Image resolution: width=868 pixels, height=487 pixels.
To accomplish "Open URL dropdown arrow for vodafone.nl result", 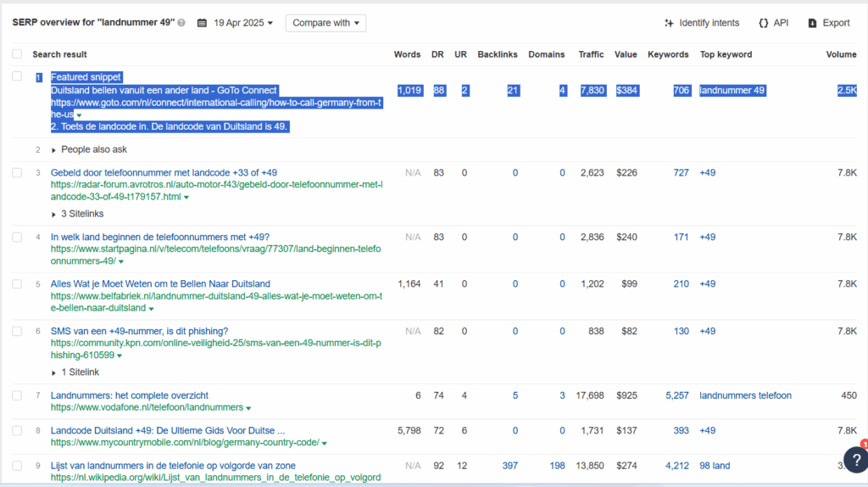I will tap(248, 408).
